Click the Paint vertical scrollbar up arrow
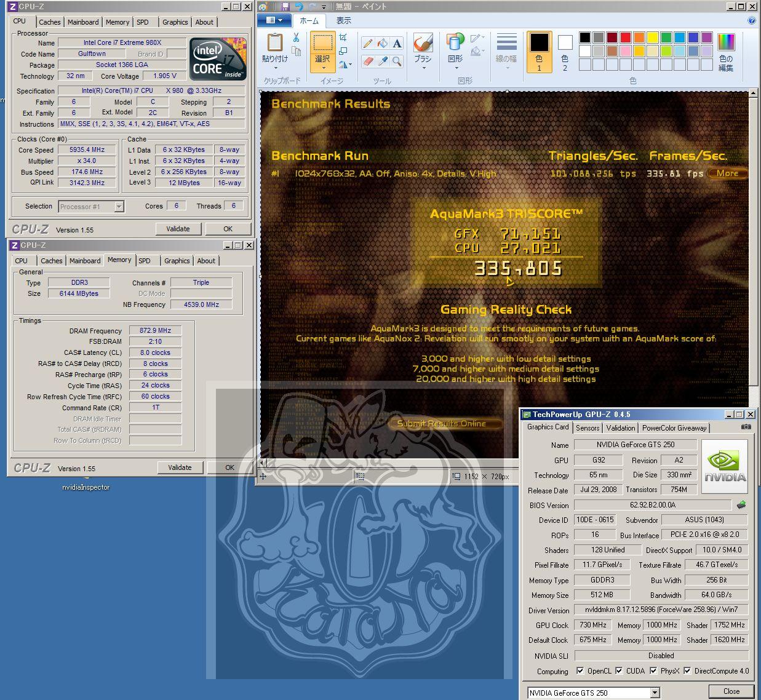The height and width of the screenshot is (700, 761). click(x=753, y=93)
